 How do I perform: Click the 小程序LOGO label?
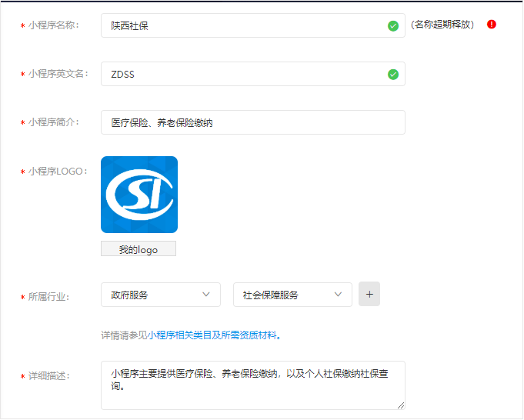point(58,172)
